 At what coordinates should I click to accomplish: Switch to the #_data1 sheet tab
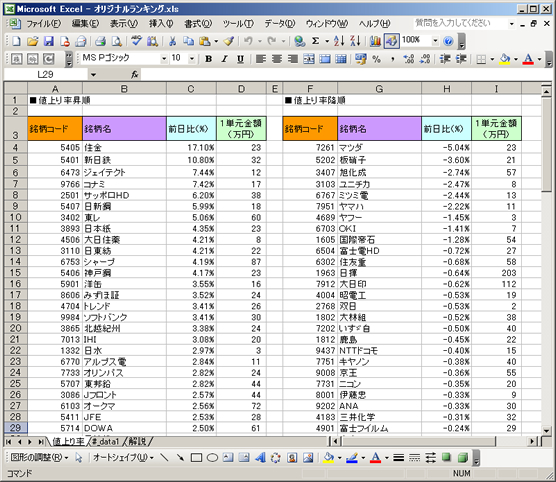pyautogui.click(x=105, y=442)
